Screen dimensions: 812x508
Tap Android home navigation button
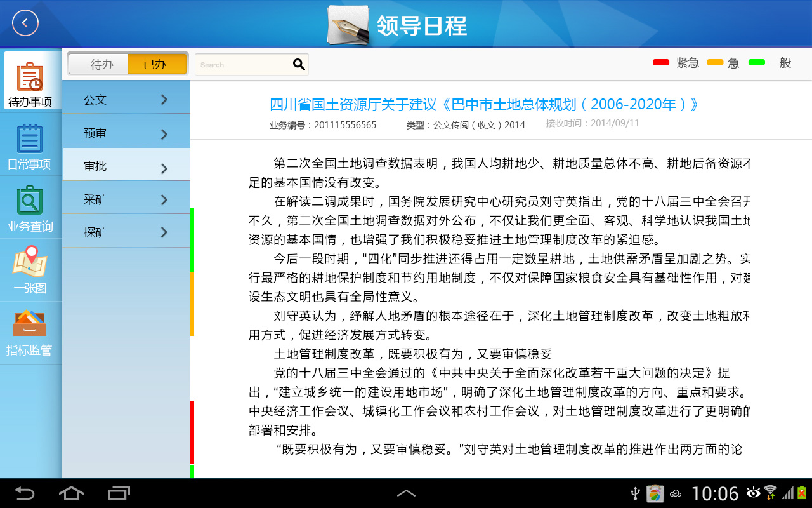pos(71,493)
